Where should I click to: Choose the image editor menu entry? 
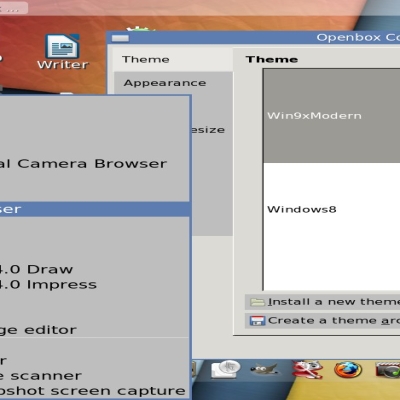click(95, 330)
